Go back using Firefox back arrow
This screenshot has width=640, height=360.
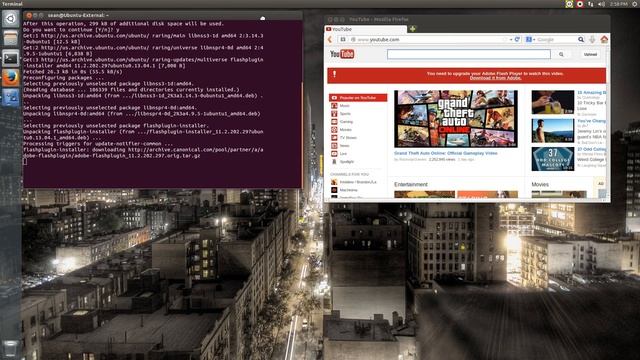pos(330,40)
